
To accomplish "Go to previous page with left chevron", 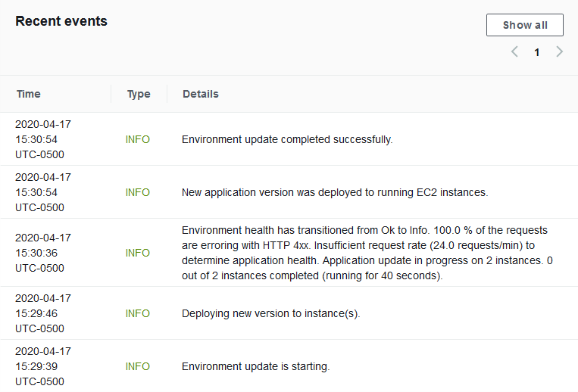I will (514, 52).
